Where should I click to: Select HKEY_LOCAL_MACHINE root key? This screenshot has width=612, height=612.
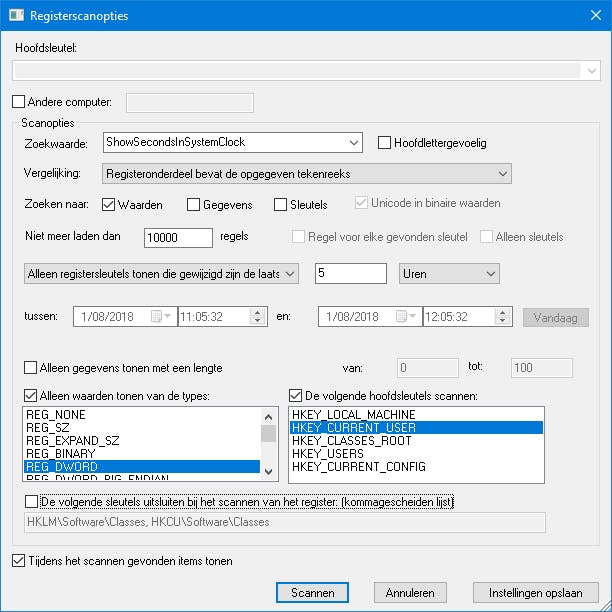[x=416, y=415]
